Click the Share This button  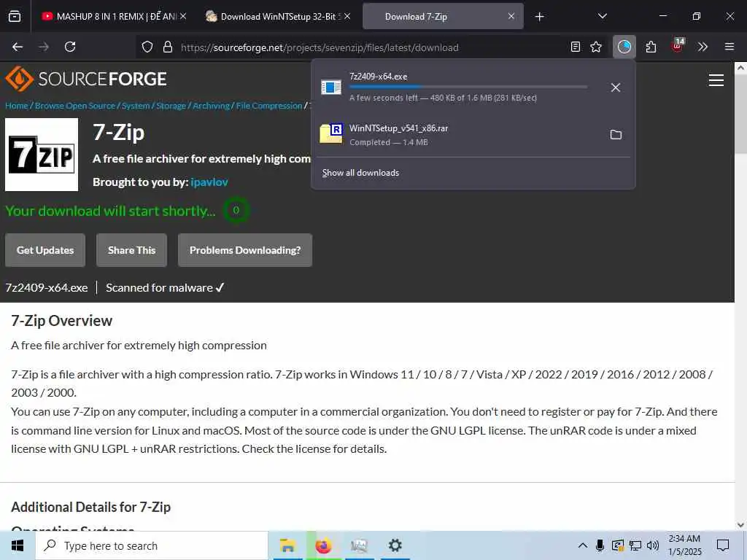[131, 250]
